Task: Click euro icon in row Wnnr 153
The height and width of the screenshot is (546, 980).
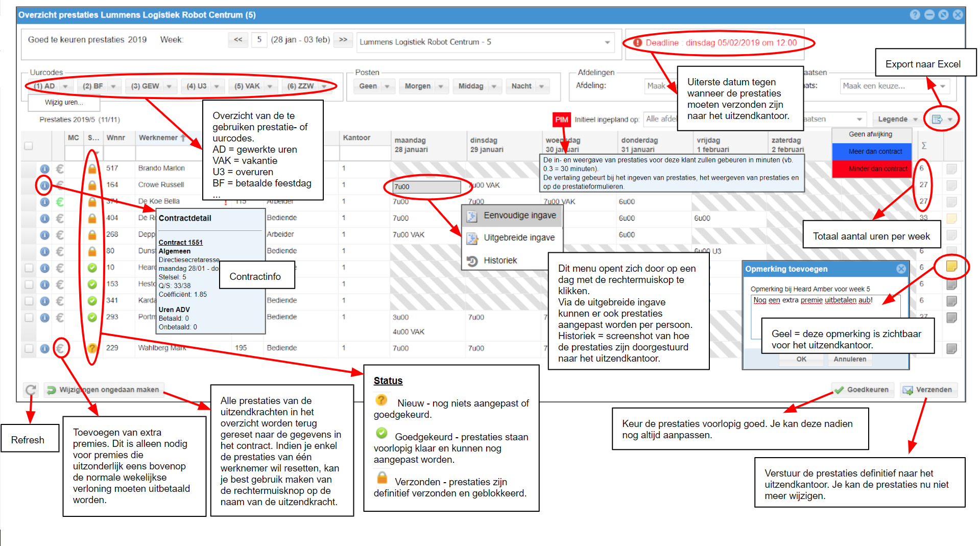Action: 60,284
